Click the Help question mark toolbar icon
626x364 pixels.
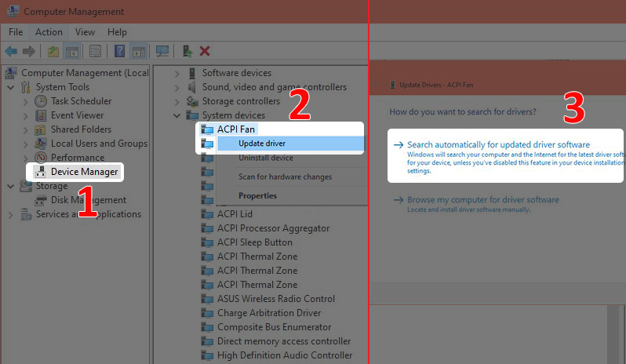point(119,51)
